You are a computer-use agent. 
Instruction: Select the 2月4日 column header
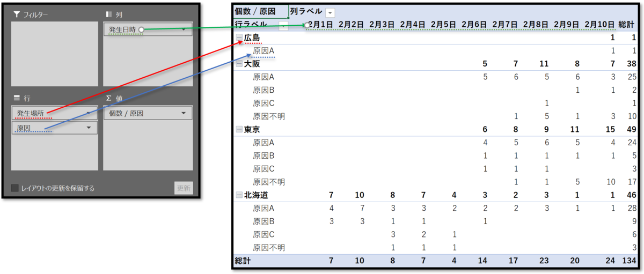click(x=413, y=24)
